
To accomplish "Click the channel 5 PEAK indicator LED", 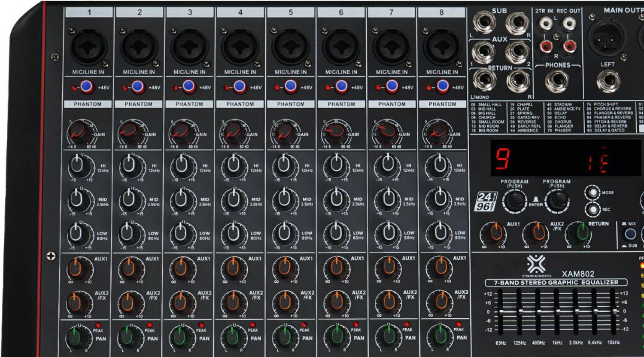I will [304, 325].
